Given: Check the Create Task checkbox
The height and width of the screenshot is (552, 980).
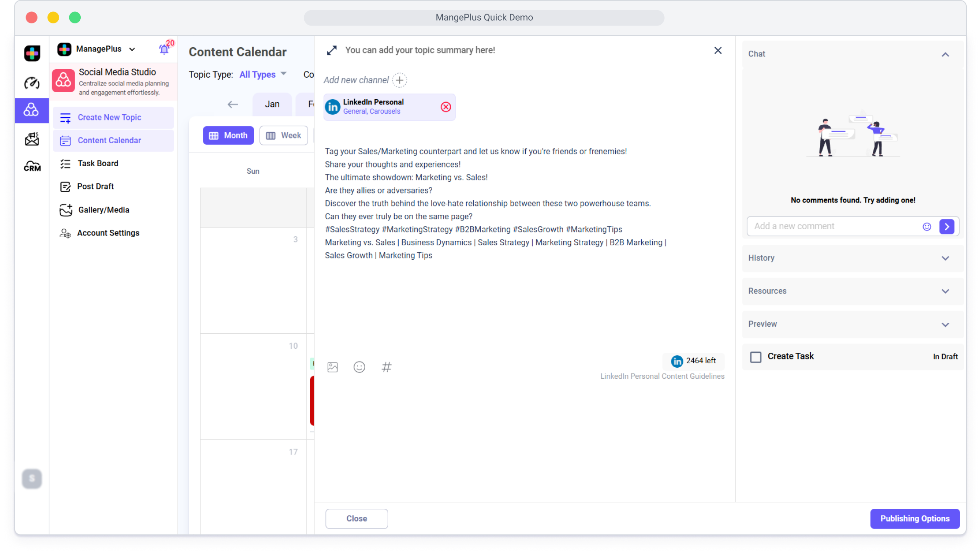Looking at the screenshot, I should pyautogui.click(x=756, y=357).
